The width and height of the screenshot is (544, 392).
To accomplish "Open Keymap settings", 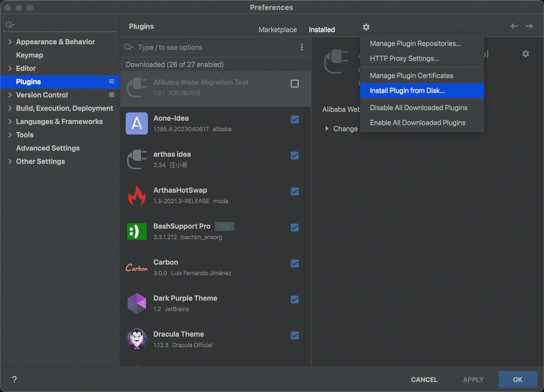I will (30, 55).
